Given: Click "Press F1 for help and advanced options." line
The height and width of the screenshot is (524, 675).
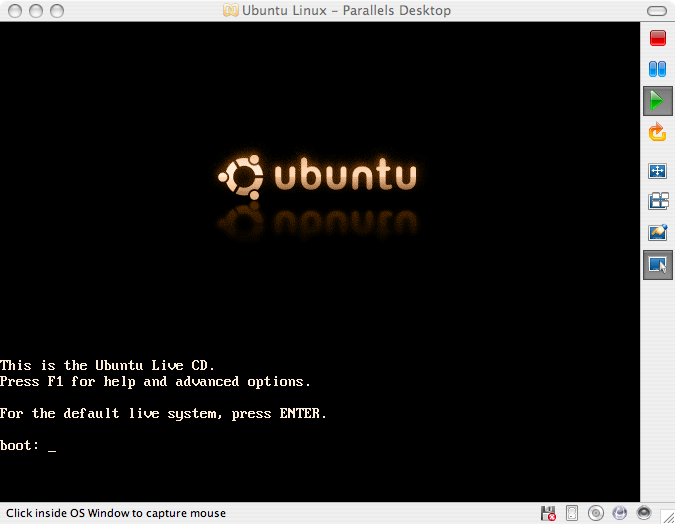Looking at the screenshot, I should pyautogui.click(x=155, y=382).
